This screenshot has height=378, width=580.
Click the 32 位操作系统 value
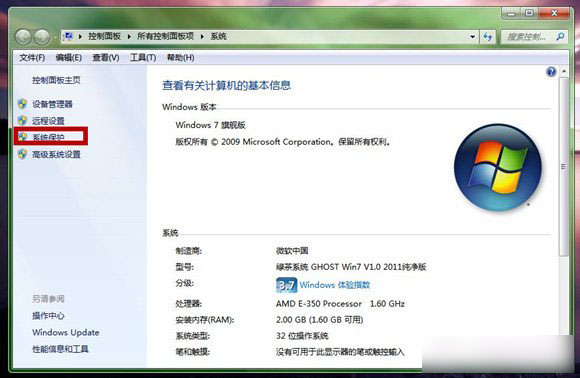302,336
